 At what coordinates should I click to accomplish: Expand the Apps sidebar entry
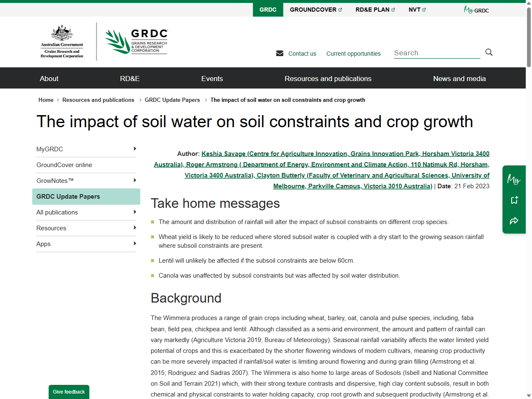(135, 244)
